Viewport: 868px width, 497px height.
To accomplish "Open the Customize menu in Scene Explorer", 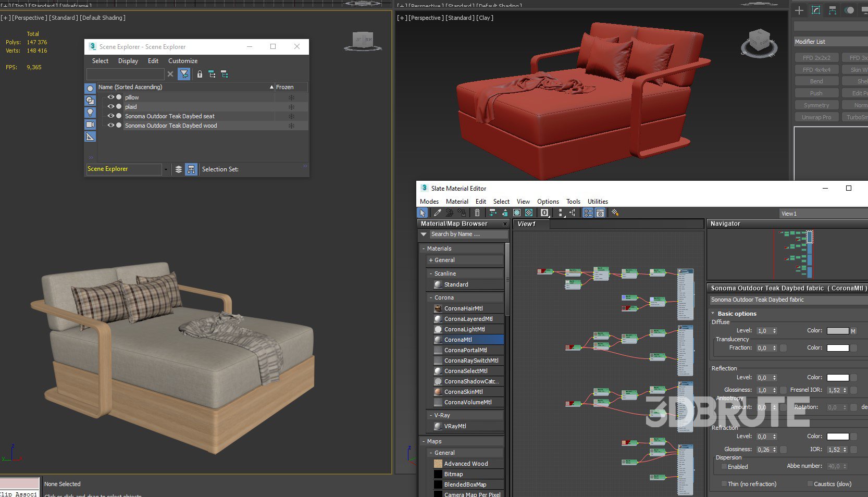I will point(182,61).
